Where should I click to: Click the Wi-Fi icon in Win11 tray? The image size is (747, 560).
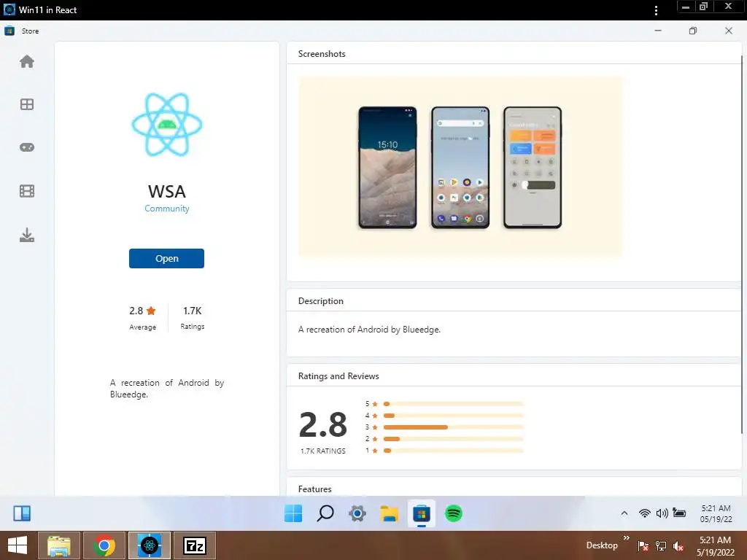click(645, 513)
